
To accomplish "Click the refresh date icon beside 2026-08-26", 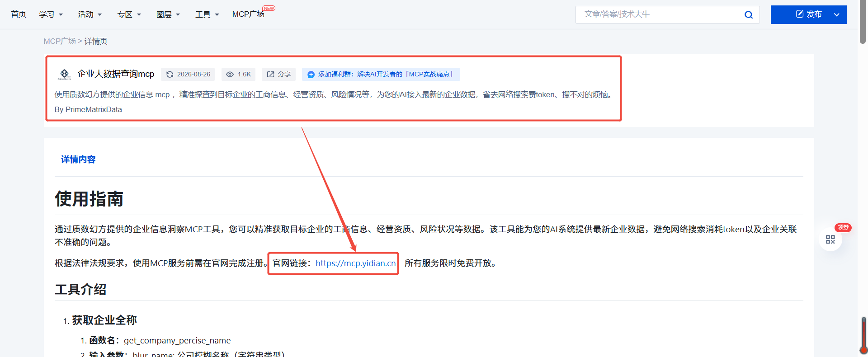I will click(170, 74).
